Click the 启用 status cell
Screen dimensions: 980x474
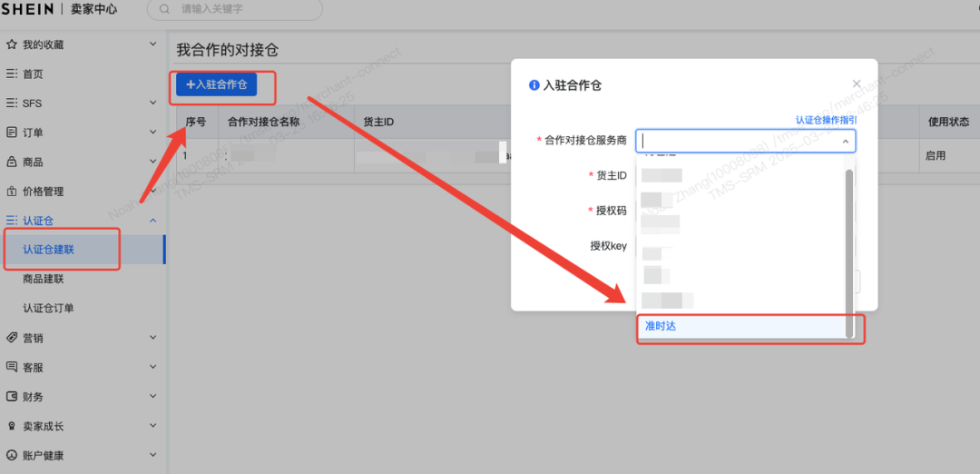tap(936, 155)
